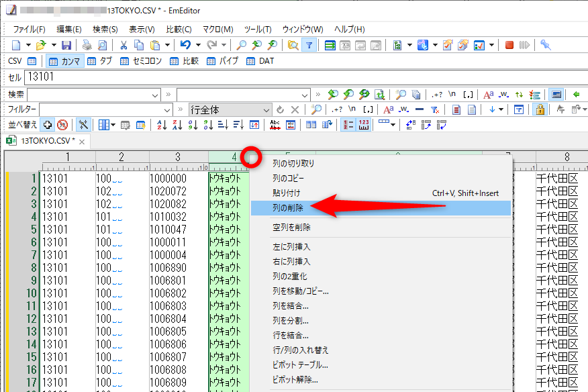
Task: Click the red Stop macro icon
Action: click(509, 46)
